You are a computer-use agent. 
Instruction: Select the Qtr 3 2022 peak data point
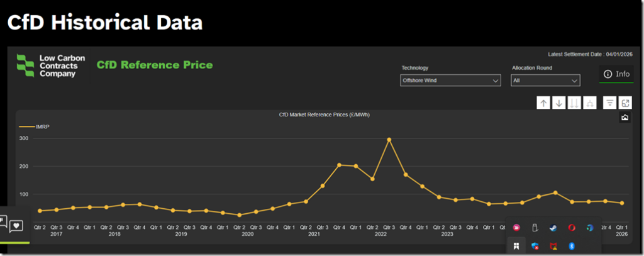389,140
